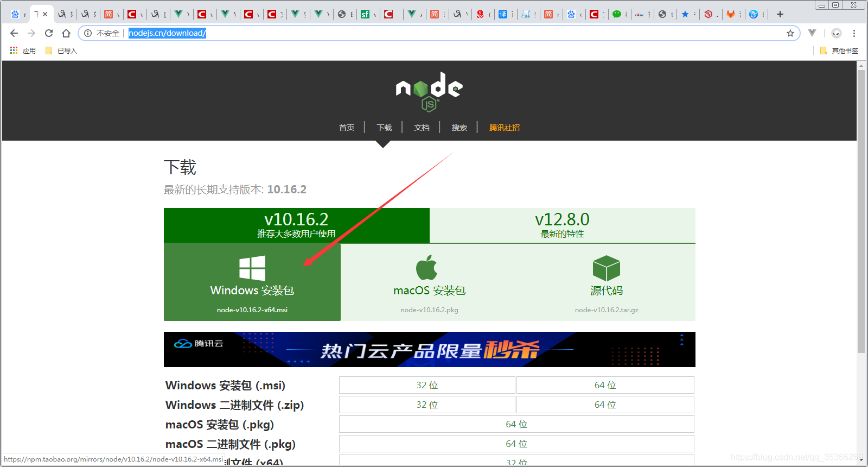Open the 已导入 bookmarks folder
868x467 pixels.
coord(61,51)
